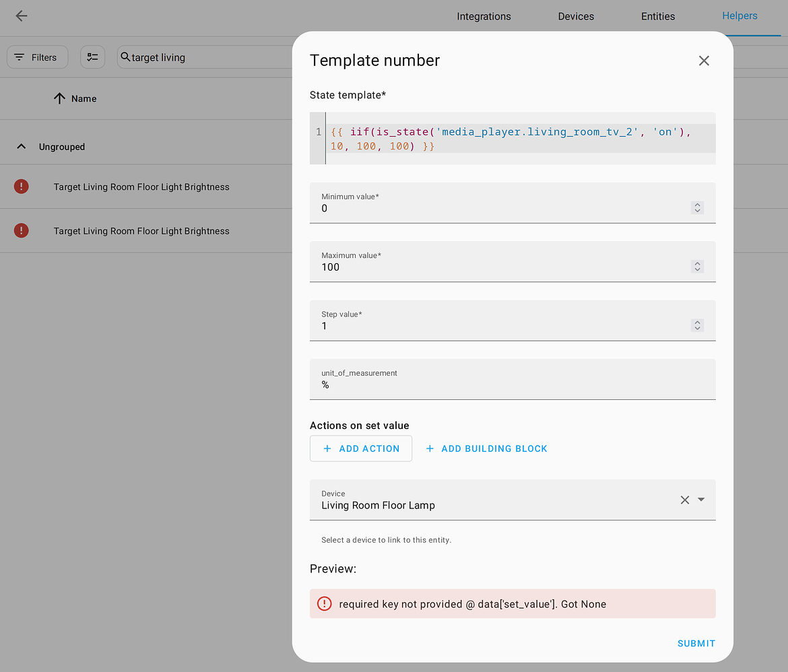788x672 pixels.
Task: Click the filter funnel icon on Filters button
Action: [20, 57]
